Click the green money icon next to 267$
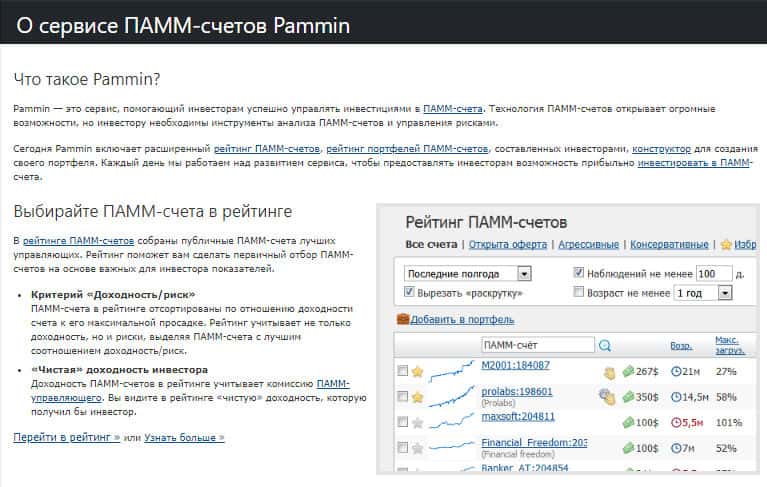Image resolution: width=767 pixels, height=487 pixels. pyautogui.click(x=628, y=372)
